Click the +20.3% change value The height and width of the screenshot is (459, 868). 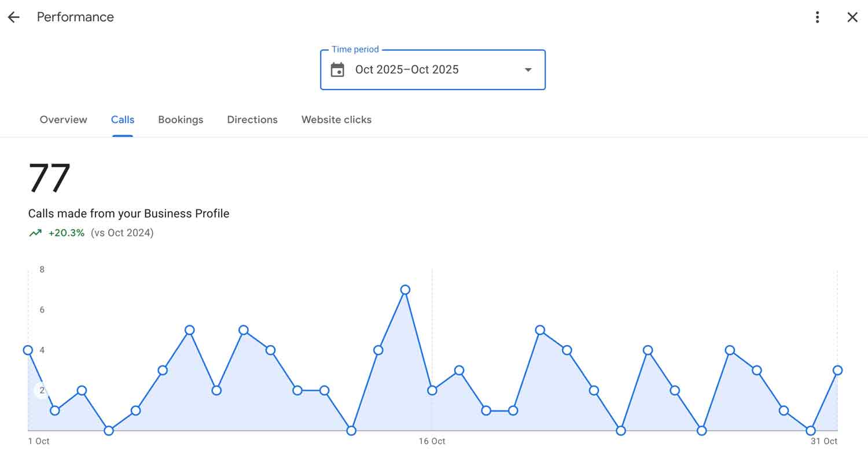point(67,233)
